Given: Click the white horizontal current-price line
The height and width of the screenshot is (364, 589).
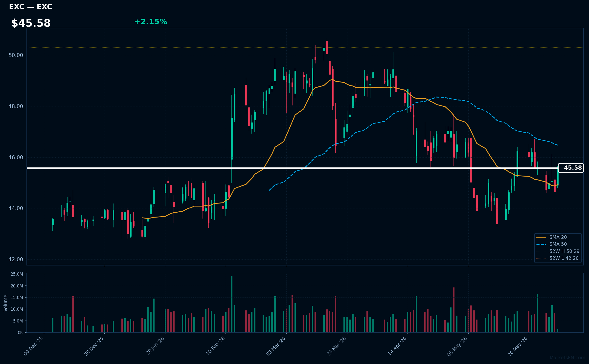Looking at the screenshot, I should [292, 168].
